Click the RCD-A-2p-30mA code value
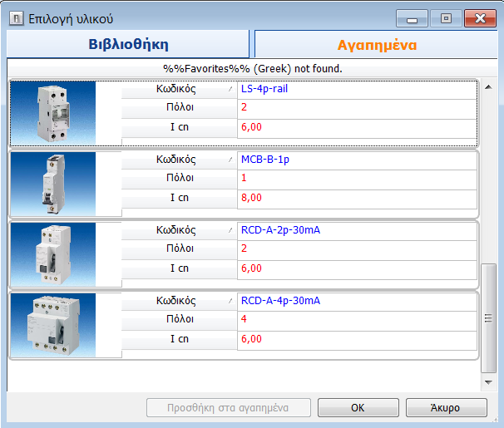Viewport: 504px width, 428px height. point(279,230)
